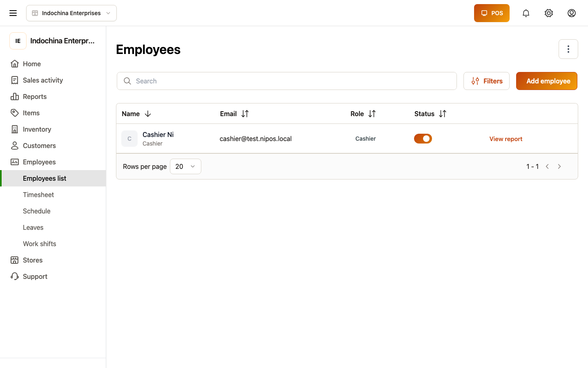Go to next page of employees

(x=559, y=166)
